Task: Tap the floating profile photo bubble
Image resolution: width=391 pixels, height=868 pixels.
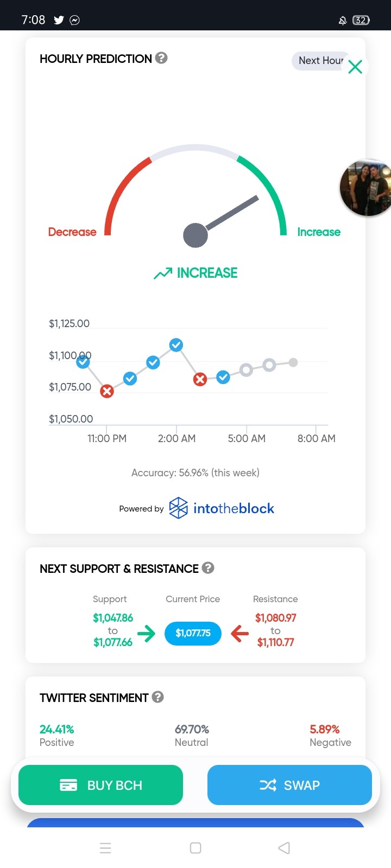Action: 365,188
